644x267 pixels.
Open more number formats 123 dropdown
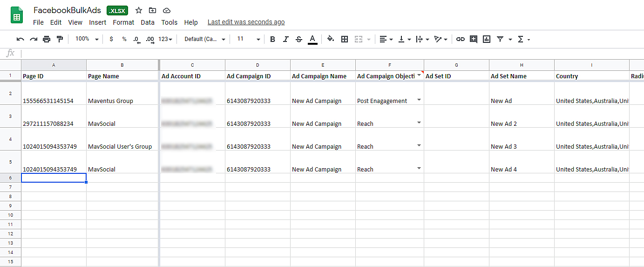coord(165,39)
